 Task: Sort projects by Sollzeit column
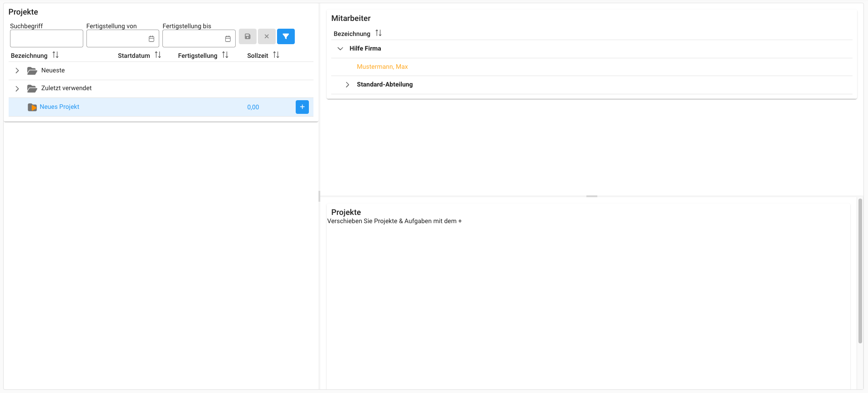coord(276,55)
